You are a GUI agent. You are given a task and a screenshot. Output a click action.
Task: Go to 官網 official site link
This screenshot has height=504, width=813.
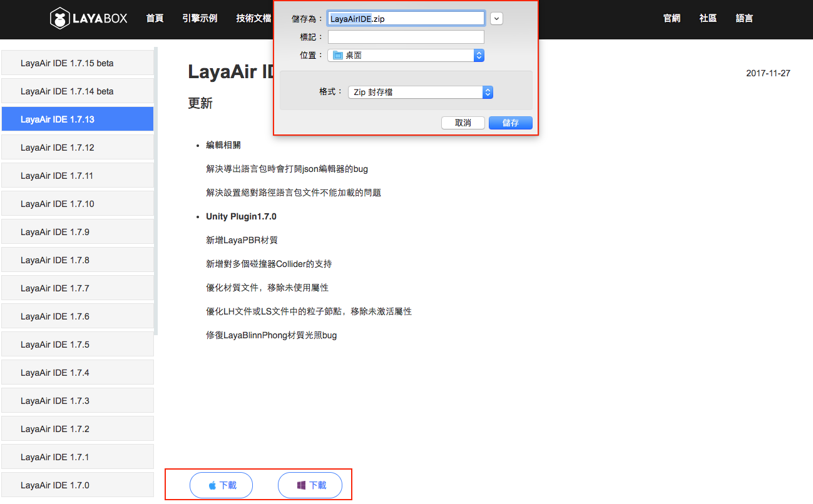click(x=672, y=18)
